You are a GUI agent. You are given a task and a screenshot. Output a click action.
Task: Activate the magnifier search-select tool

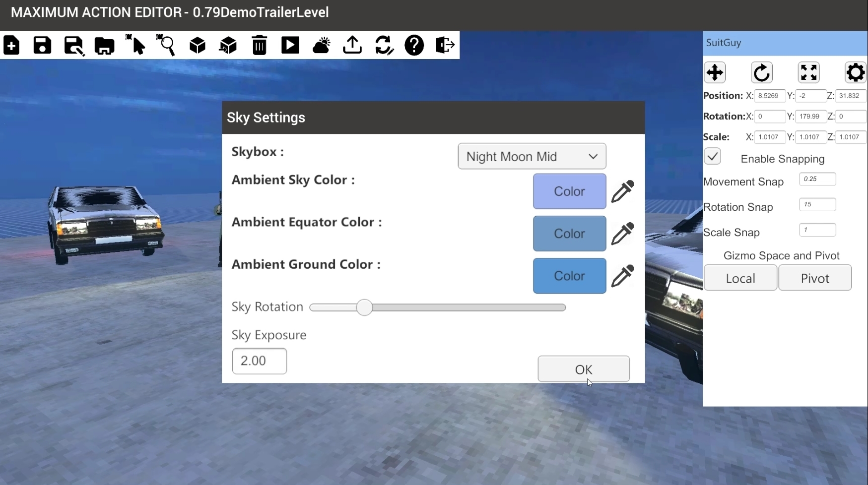point(166,45)
